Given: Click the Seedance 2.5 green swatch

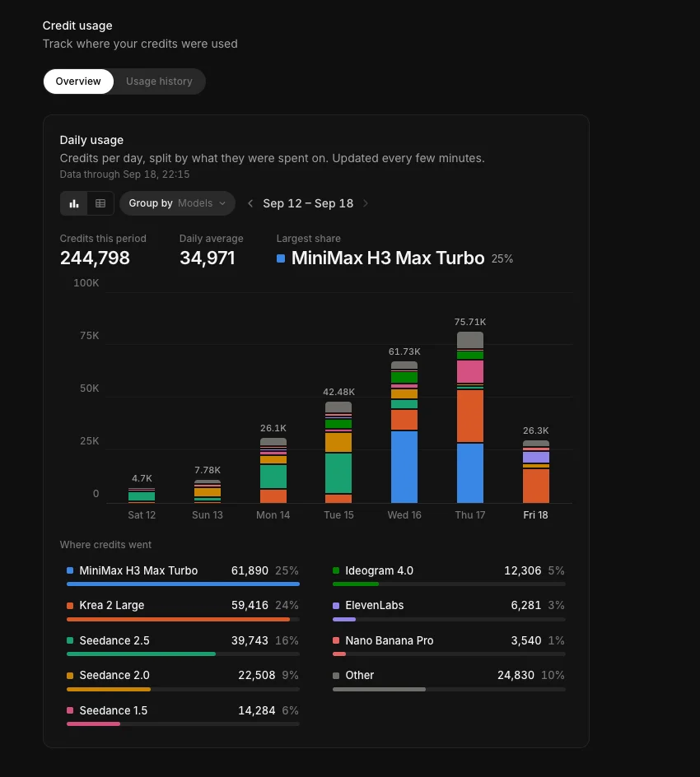Looking at the screenshot, I should tap(70, 640).
